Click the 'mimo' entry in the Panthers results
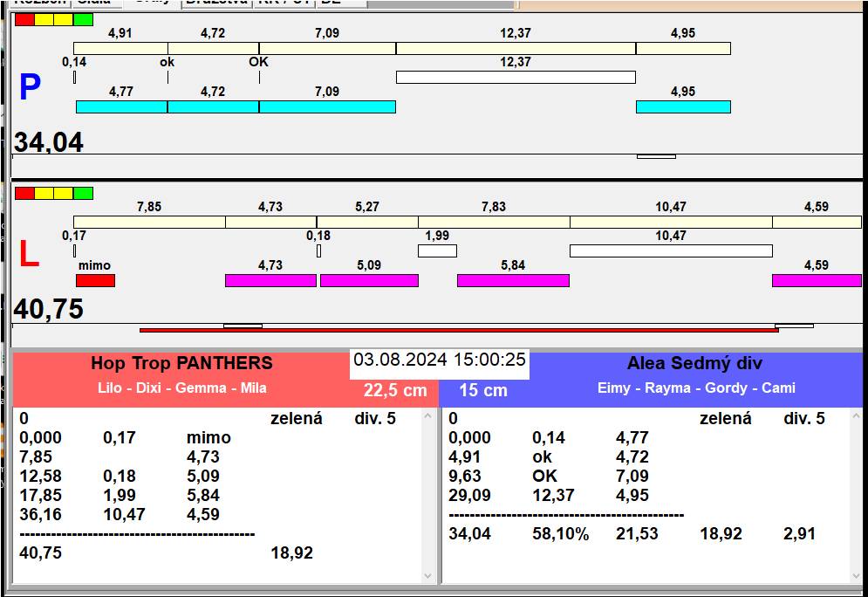 click(x=208, y=438)
